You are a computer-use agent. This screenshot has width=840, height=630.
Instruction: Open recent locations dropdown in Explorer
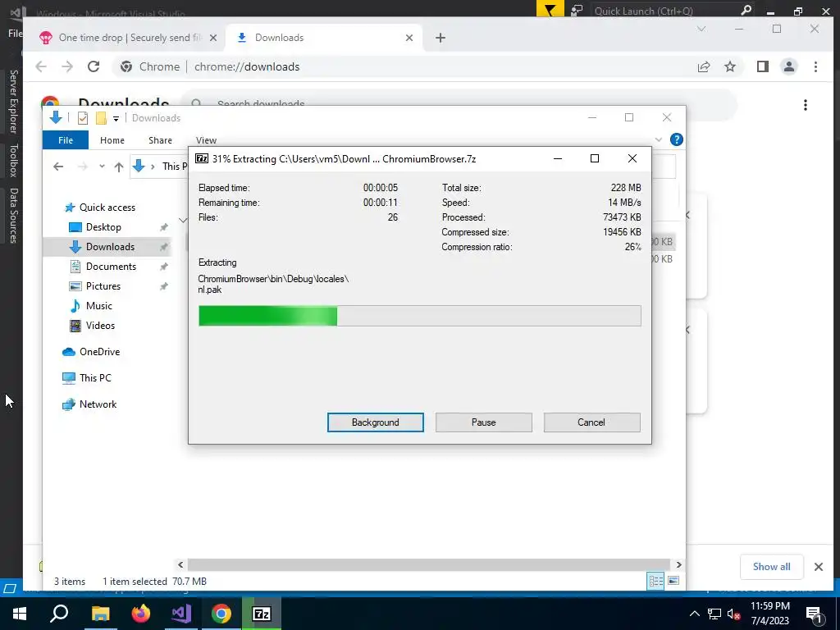tap(102, 167)
